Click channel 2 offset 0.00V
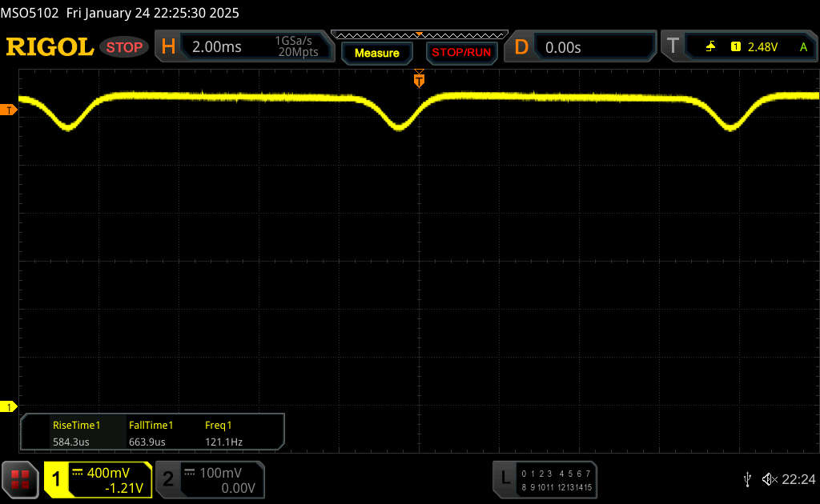Screen dimensions: 820x504 pyautogui.click(x=238, y=488)
